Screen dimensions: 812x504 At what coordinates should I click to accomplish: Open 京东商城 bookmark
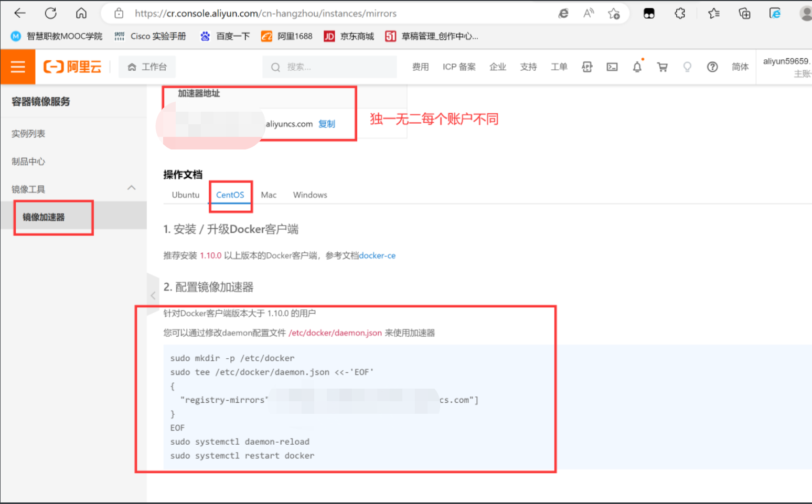point(349,36)
